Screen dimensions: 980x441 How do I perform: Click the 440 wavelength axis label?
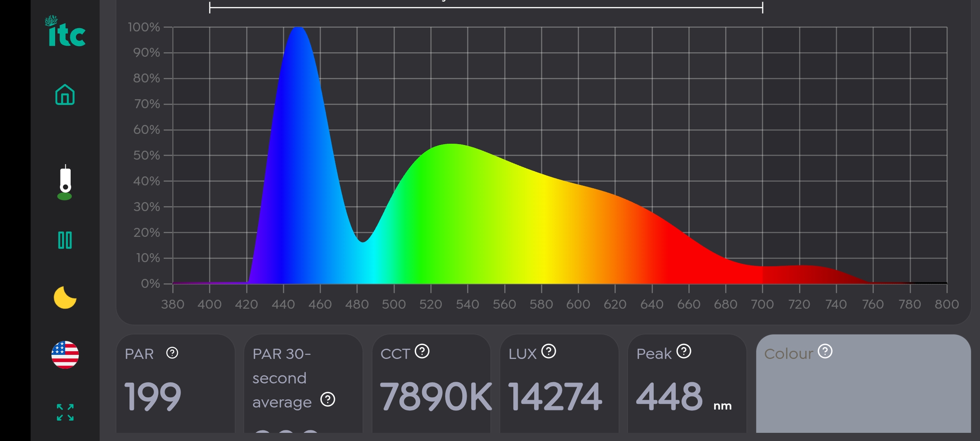tap(283, 304)
